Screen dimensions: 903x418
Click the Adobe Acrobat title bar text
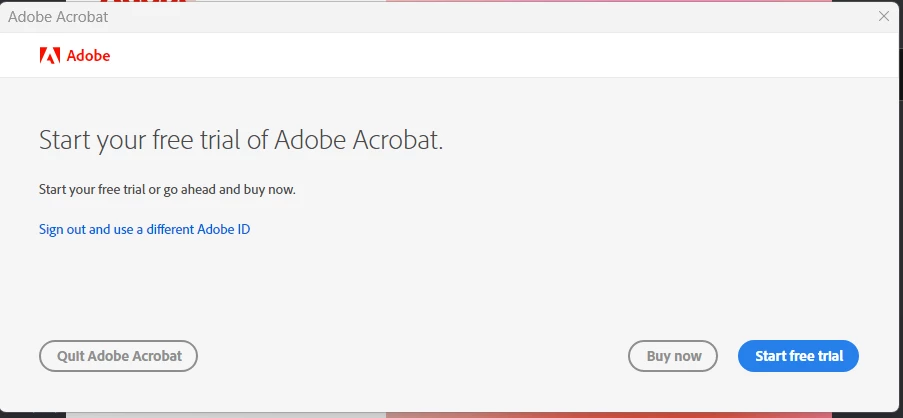coord(58,17)
